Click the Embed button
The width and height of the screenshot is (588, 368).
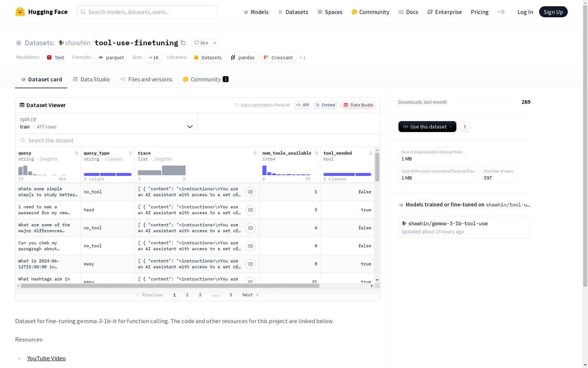coord(325,105)
